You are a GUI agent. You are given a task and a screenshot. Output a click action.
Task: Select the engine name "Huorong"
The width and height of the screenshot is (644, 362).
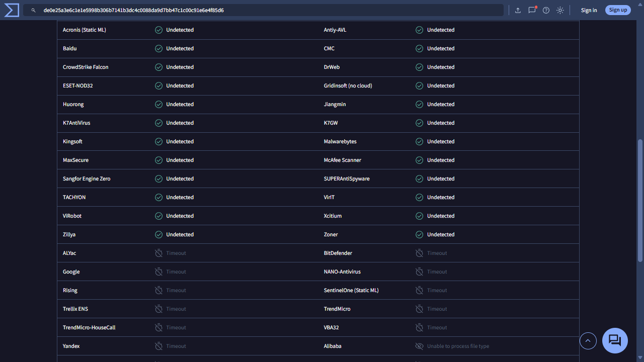(x=73, y=105)
